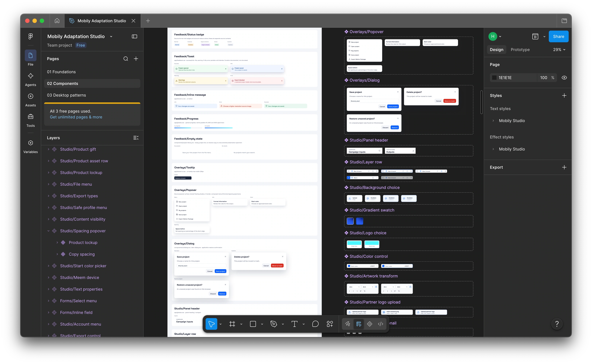Expand Studio/Product gift layer

click(x=48, y=149)
